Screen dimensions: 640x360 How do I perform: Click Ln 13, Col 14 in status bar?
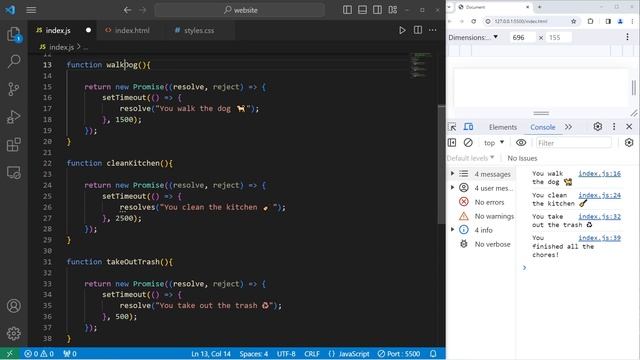(x=211, y=353)
